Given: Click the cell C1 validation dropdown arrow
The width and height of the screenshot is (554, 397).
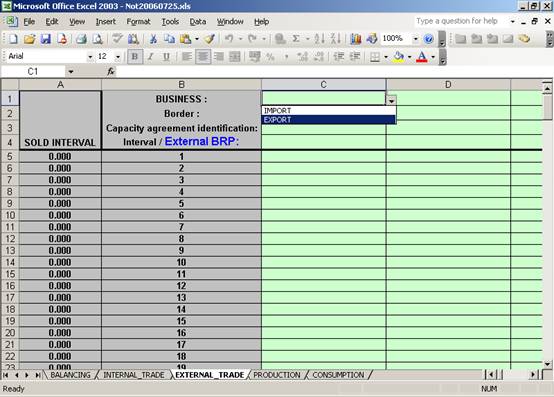Looking at the screenshot, I should [391, 101].
